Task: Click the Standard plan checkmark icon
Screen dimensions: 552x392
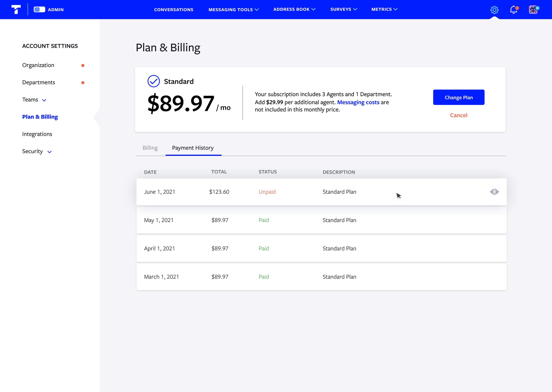Action: pos(153,81)
